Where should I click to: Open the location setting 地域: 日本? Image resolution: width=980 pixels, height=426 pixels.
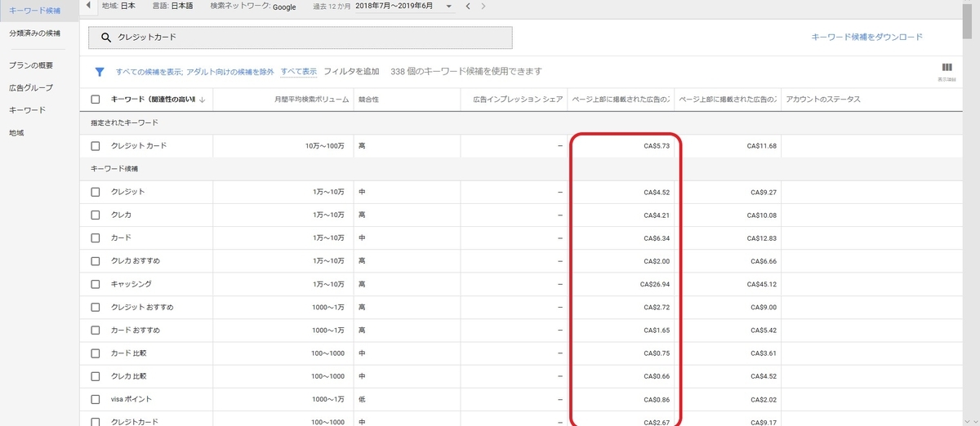119,6
